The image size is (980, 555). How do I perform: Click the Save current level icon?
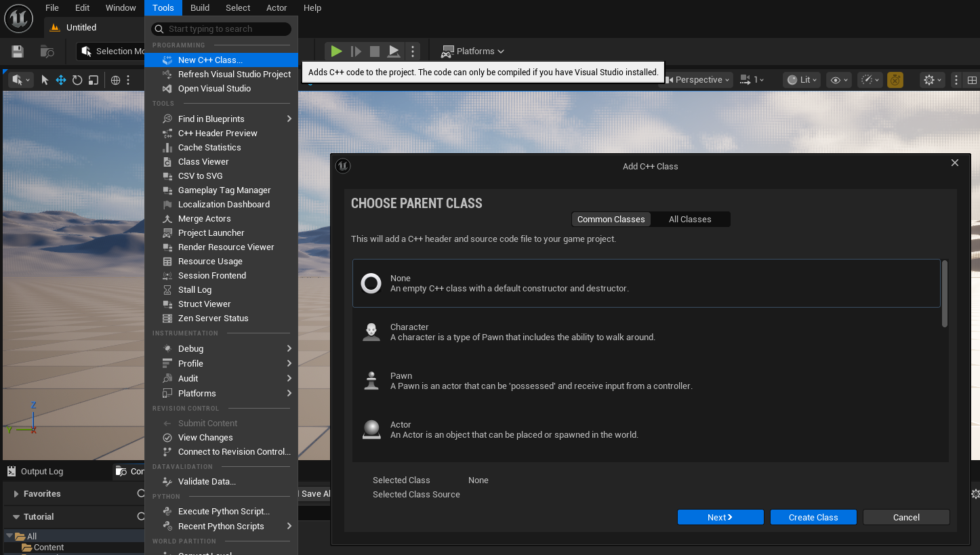18,52
